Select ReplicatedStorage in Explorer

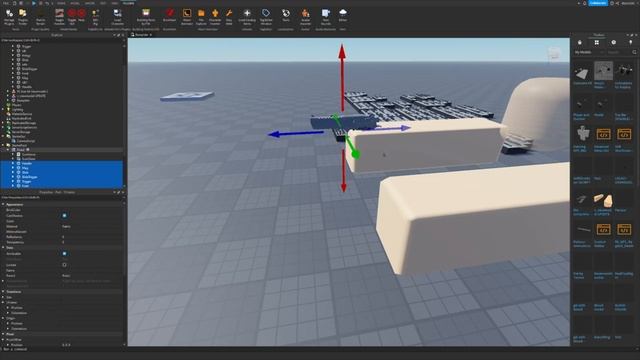(x=24, y=123)
